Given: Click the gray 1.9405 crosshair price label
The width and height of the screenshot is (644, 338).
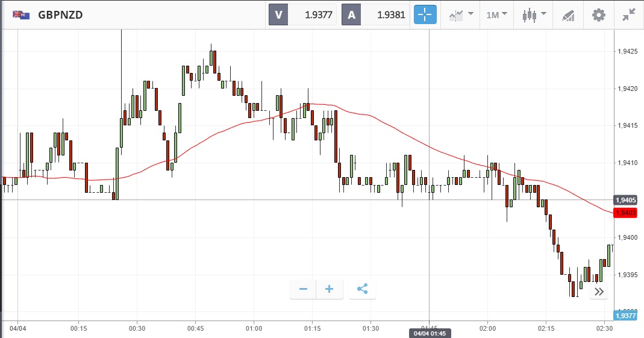Looking at the screenshot, I should pos(625,200).
